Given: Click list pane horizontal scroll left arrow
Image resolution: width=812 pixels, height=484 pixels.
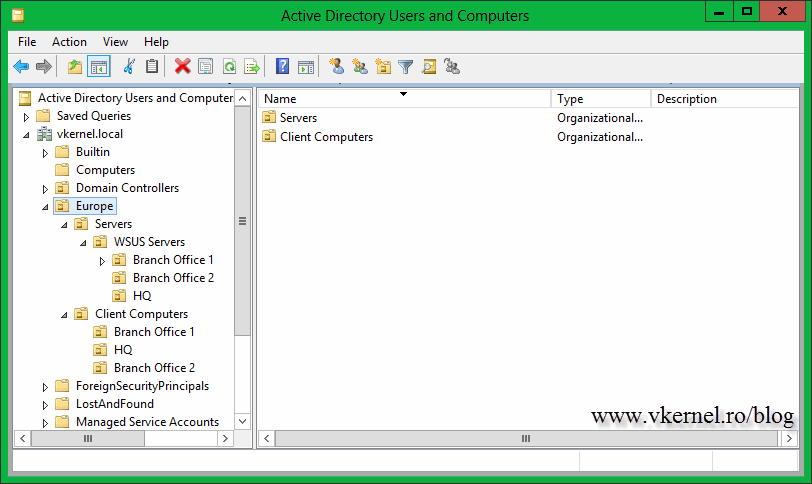Looking at the screenshot, I should (267, 438).
